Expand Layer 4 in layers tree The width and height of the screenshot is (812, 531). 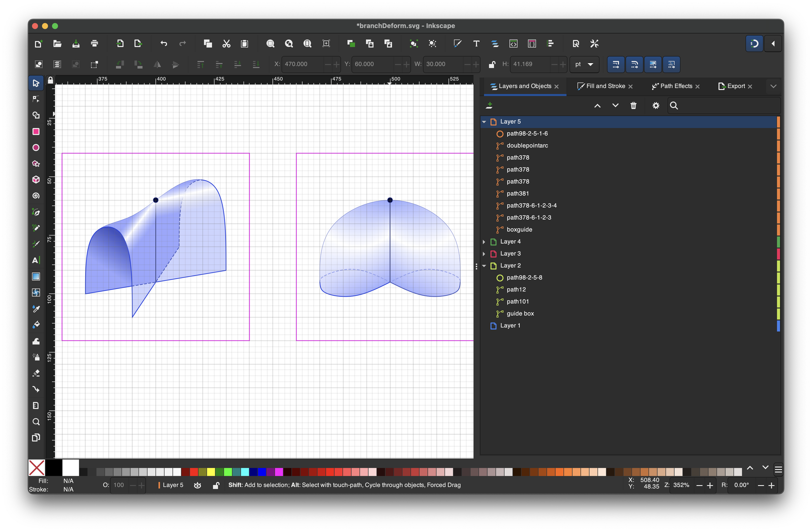(x=484, y=242)
